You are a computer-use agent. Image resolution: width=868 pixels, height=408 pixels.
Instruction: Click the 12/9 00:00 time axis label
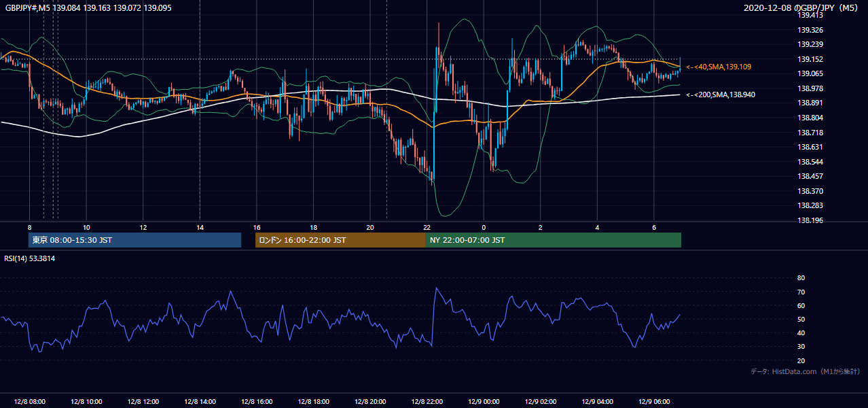coord(484,401)
